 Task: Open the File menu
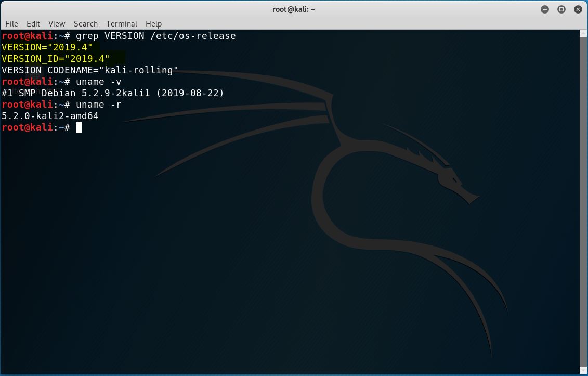(x=11, y=23)
